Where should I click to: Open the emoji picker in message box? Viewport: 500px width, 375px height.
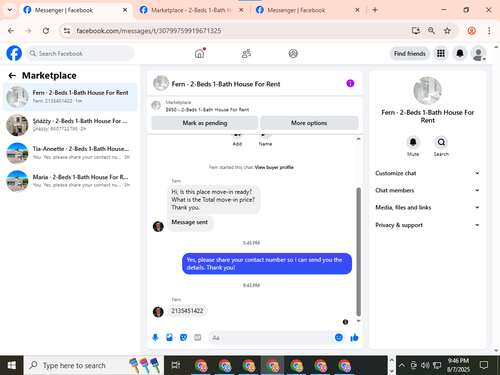pos(339,338)
